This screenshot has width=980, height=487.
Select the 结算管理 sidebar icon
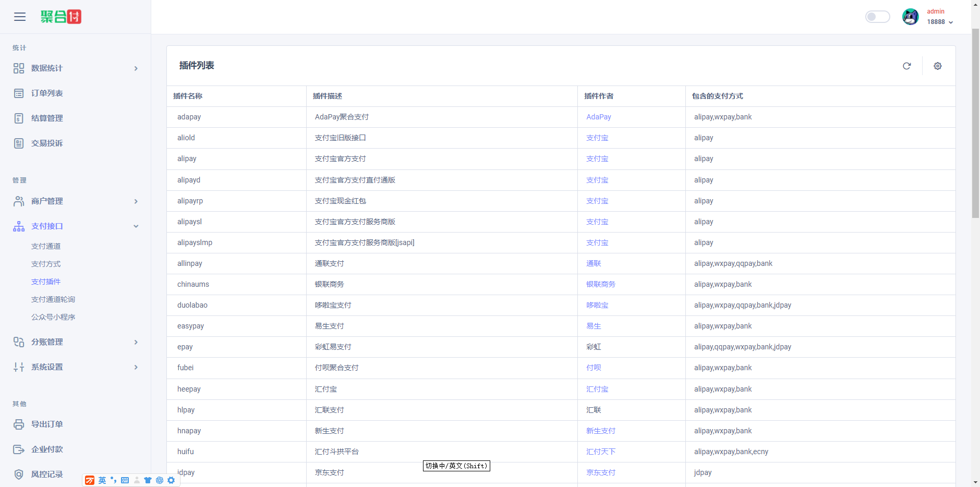19,118
